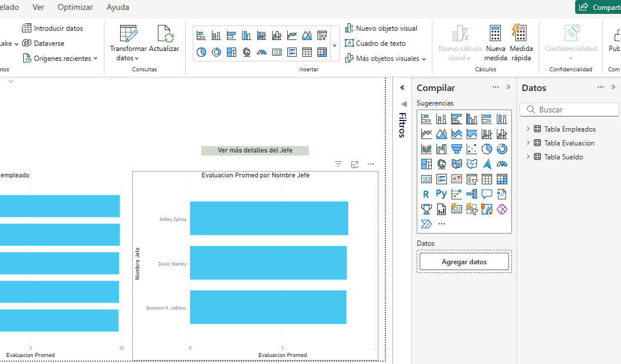621x364 pixels.
Task: Choose the funnel chart in Compilar pane
Action: tap(456, 149)
